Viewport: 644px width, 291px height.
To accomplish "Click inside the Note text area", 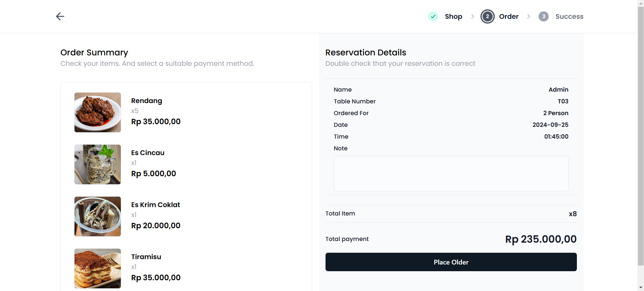I will [x=451, y=174].
